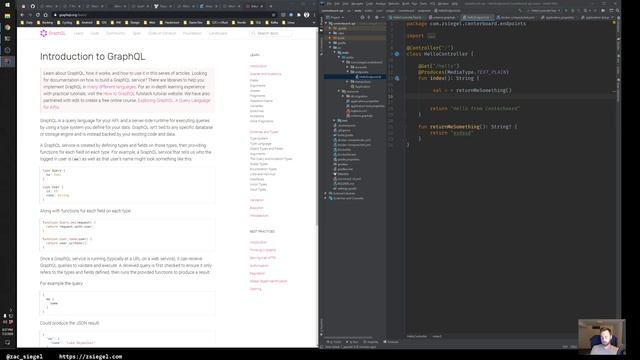Screen dimensions: 640x360
Task: Select HelloController file in project tree
Action: 369,77
